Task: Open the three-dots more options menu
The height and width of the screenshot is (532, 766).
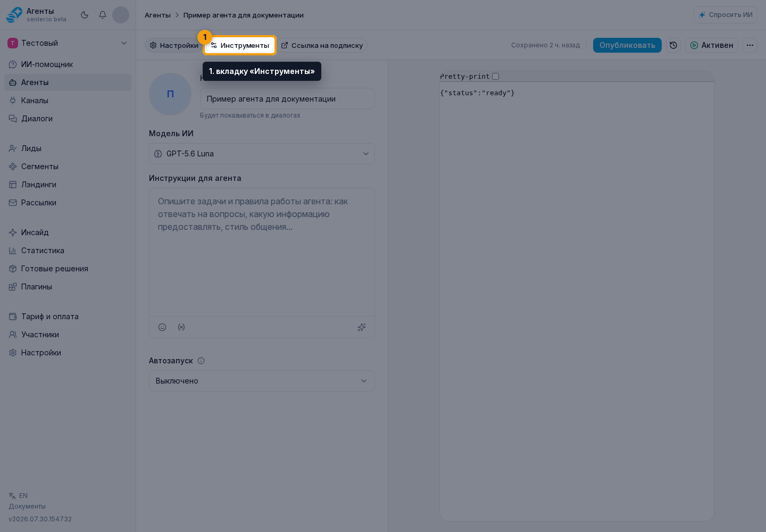Action: pos(750,45)
